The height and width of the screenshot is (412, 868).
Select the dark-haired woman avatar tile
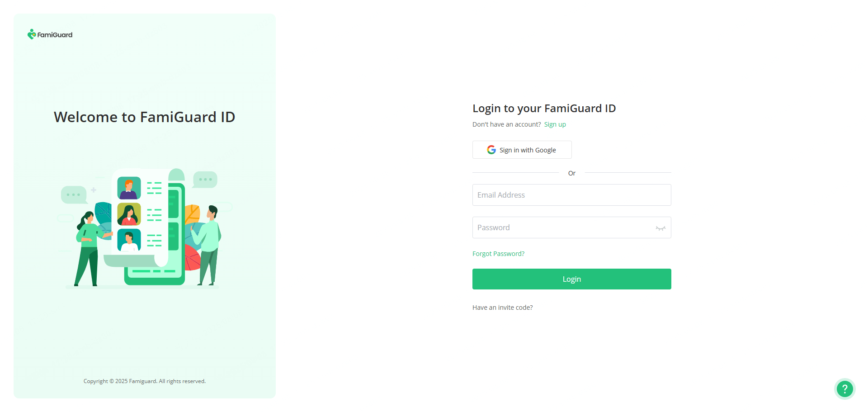pos(129,214)
